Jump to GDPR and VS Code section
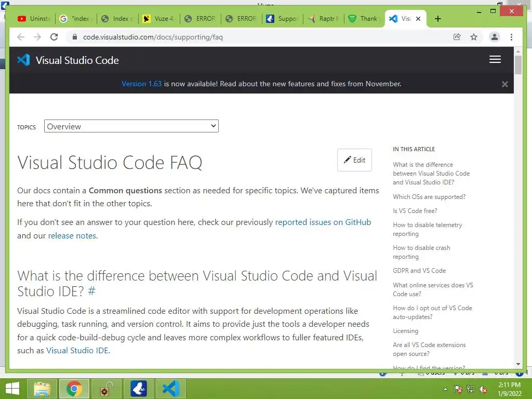This screenshot has width=532, height=399. coord(419,270)
